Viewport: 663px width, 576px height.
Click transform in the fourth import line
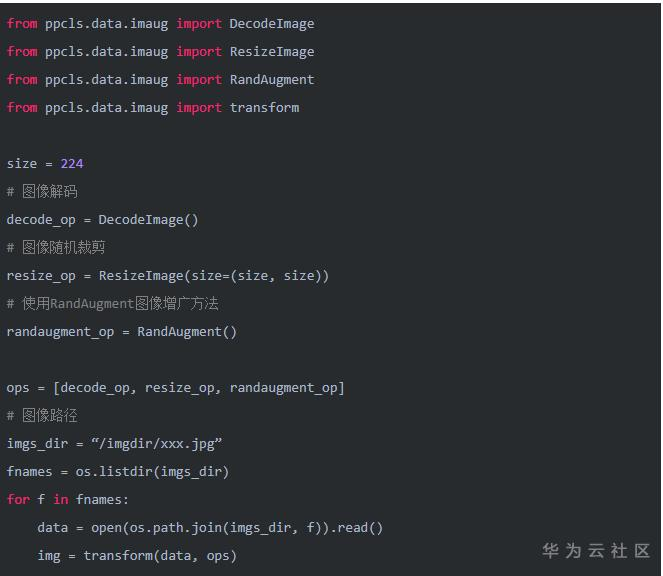click(x=264, y=107)
